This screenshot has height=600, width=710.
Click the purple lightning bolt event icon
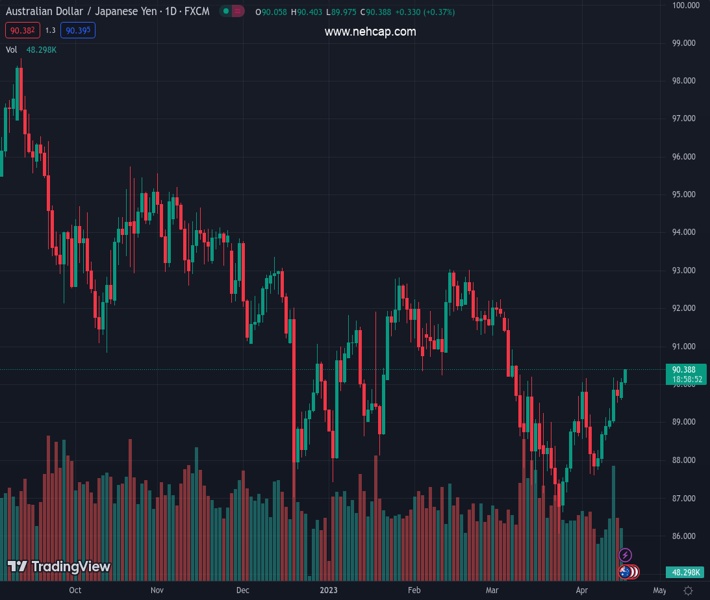point(626,555)
